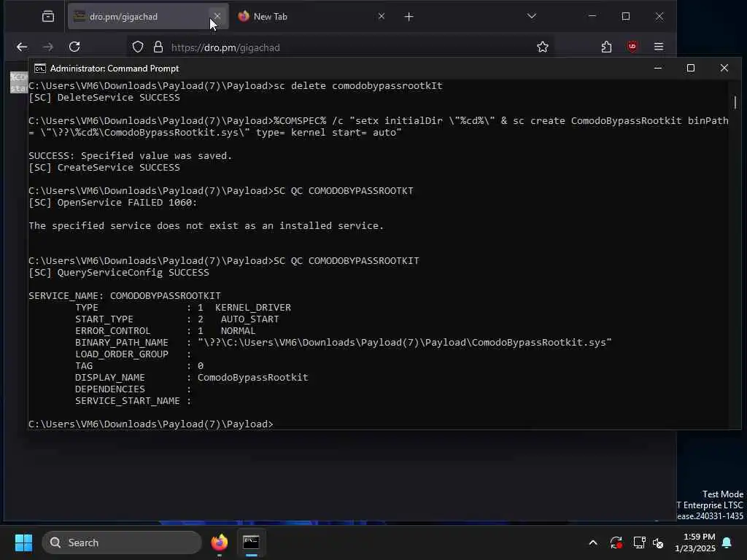Viewport: 747px width, 560px height.
Task: Go back one page in Firefox
Action: coord(22,47)
